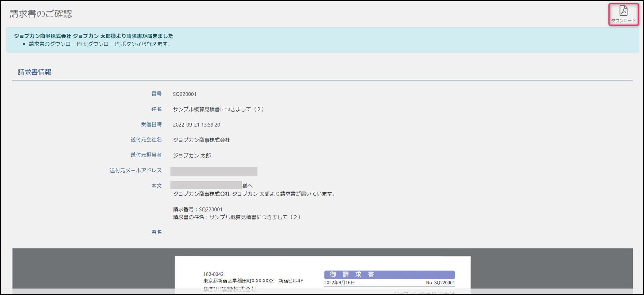Click the 送付元会社名 label
The height and width of the screenshot is (295, 644).
[146, 140]
